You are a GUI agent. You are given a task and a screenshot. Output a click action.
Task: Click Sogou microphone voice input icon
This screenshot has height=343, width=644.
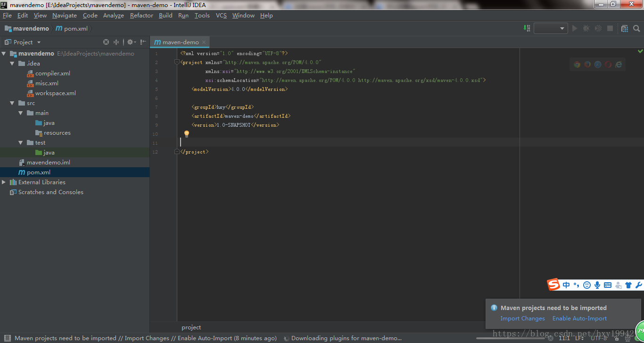click(x=597, y=285)
